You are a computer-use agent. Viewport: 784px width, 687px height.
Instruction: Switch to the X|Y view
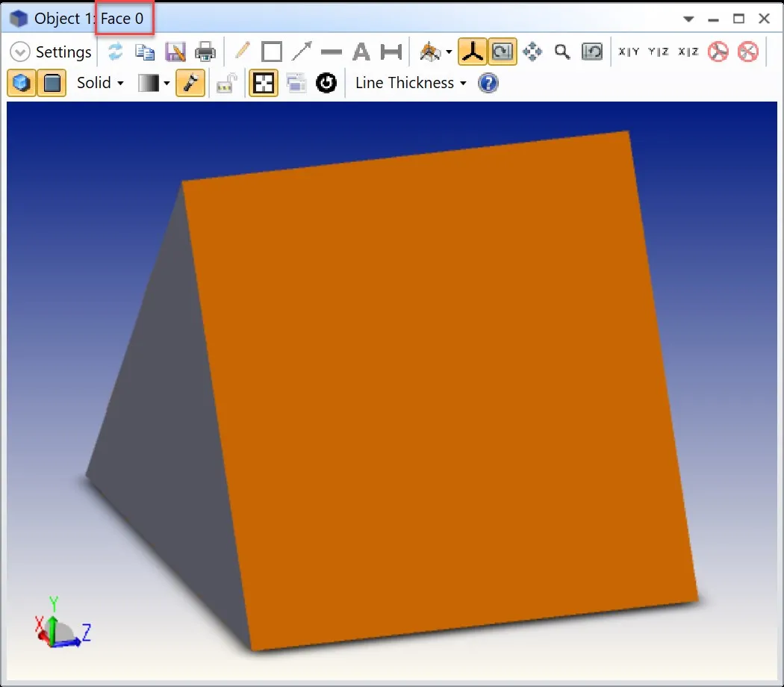point(629,52)
